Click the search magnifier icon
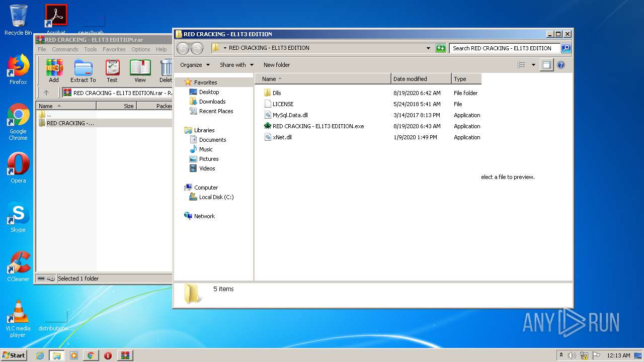This screenshot has width=644, height=362. tap(566, 48)
